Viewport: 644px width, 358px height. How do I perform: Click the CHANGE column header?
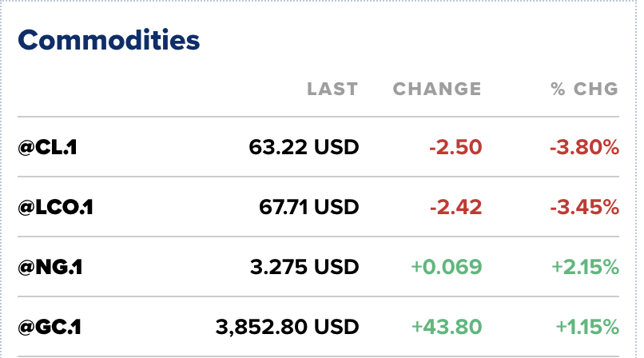coord(437,89)
